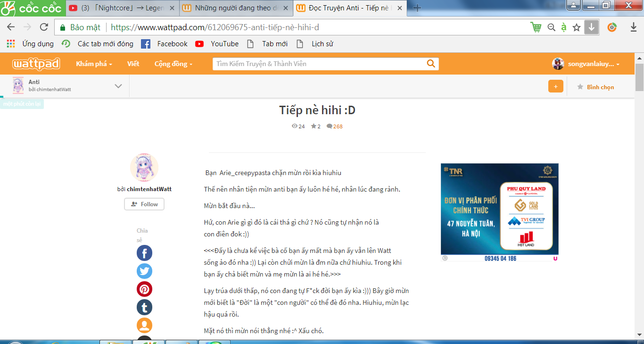
Task: Open the TNR Phu Quy Land advertisement
Action: click(500, 212)
